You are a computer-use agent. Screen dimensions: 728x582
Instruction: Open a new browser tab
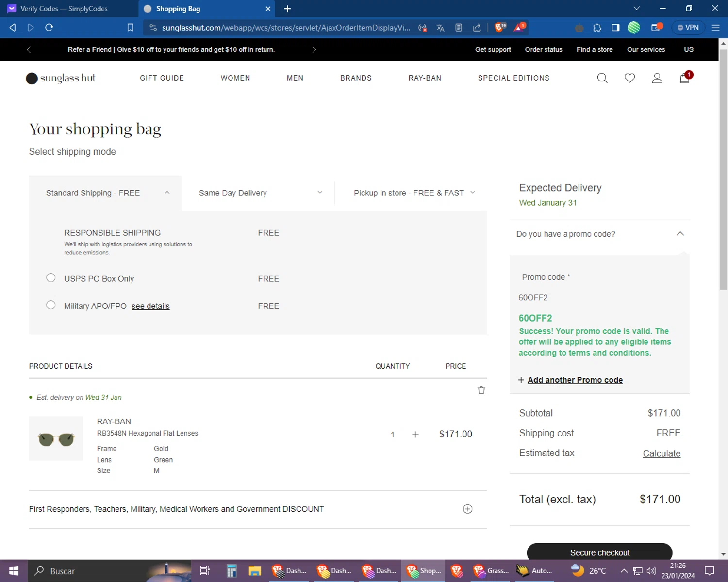(287, 9)
